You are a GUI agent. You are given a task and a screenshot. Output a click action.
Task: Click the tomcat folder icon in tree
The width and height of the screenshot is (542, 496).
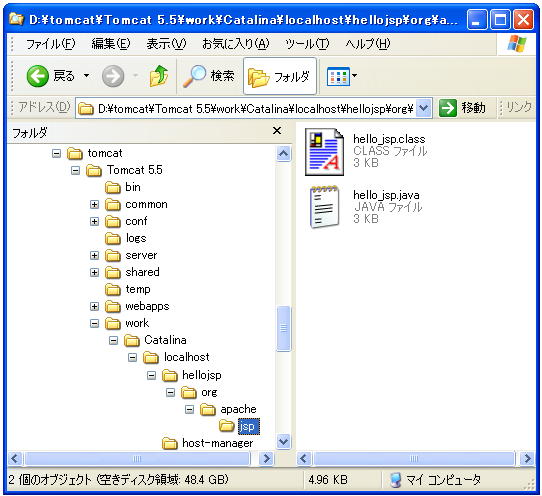tap(75, 153)
